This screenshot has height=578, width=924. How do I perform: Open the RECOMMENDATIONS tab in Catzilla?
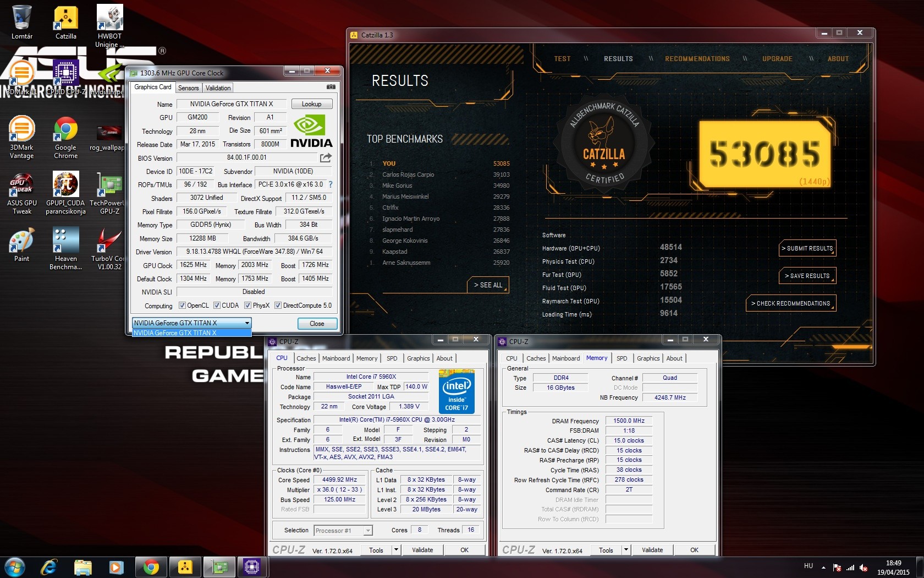click(x=697, y=59)
